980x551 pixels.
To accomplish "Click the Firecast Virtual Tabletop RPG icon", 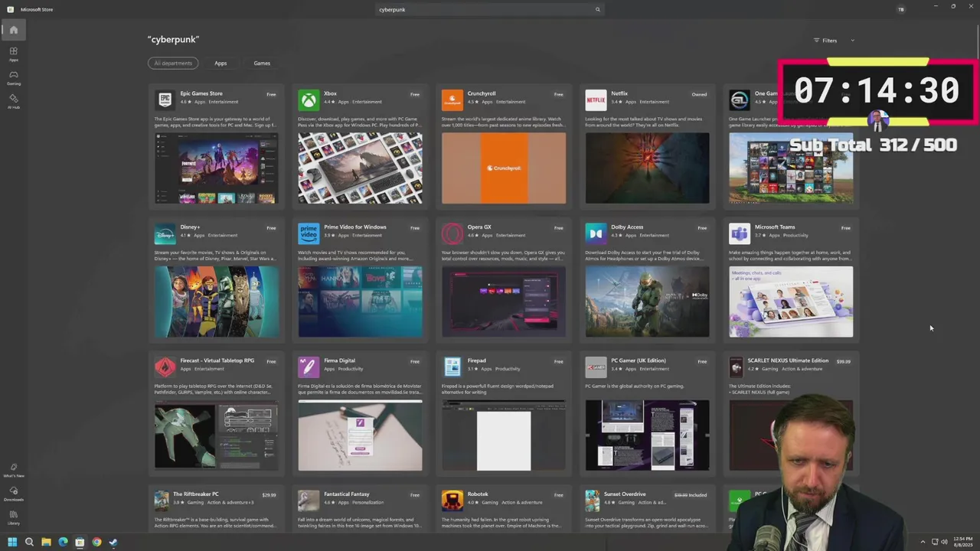I will (165, 367).
